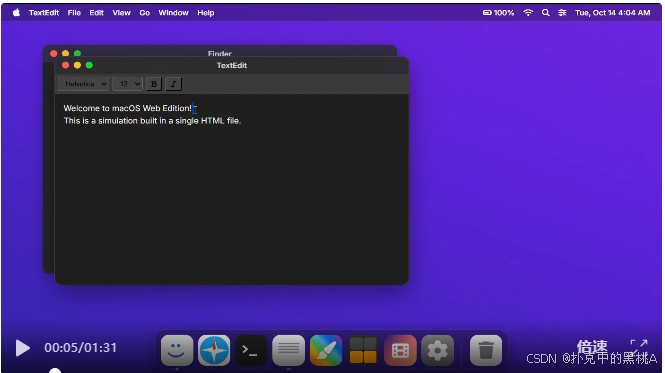
Task: Toggle bold formatting button
Action: click(154, 84)
